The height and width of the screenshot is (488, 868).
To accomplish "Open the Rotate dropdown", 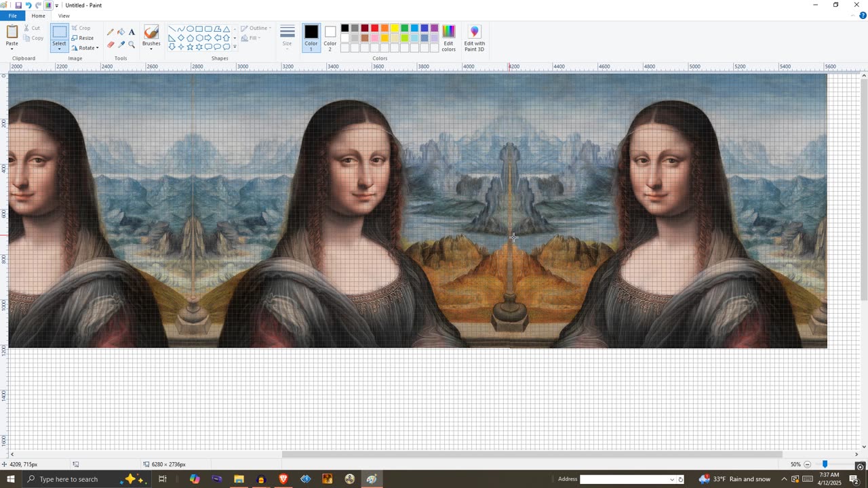I will (85, 47).
